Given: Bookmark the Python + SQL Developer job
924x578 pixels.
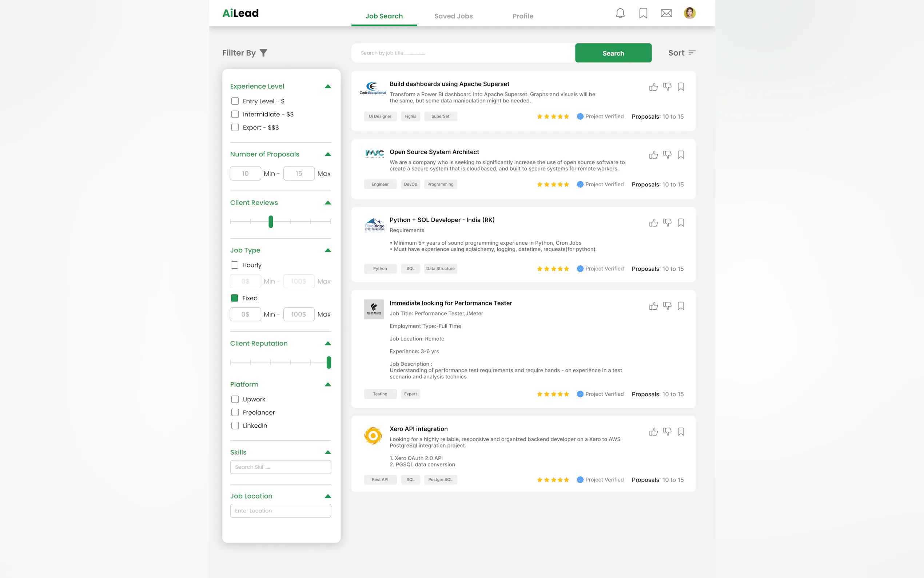Looking at the screenshot, I should coord(681,222).
